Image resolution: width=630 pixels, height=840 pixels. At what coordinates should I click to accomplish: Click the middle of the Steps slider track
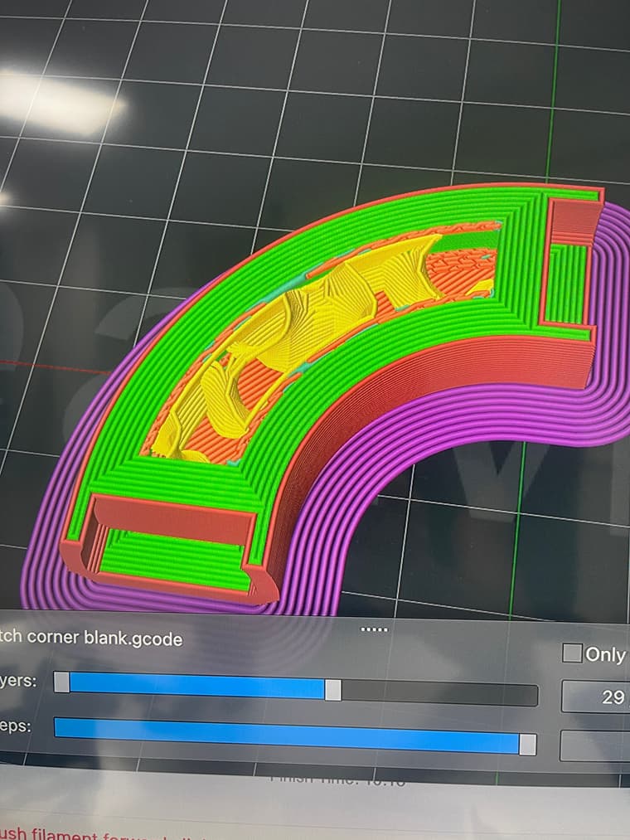tap(290, 736)
